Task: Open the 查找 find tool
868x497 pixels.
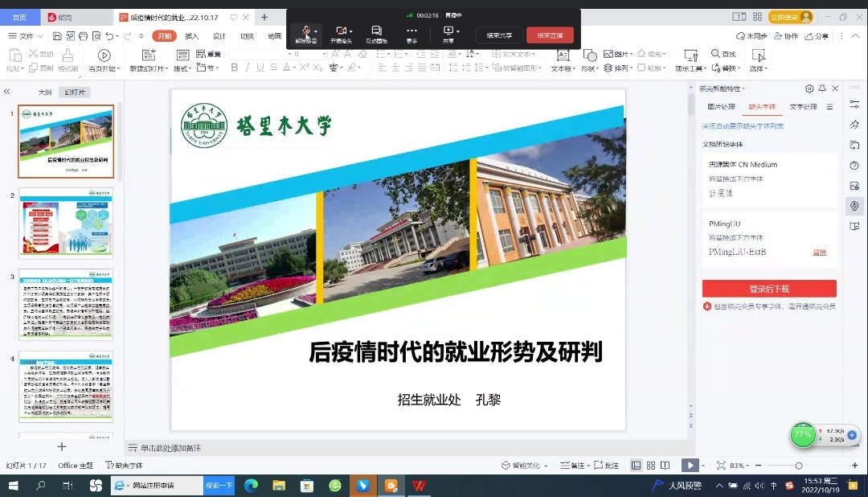Action: click(x=723, y=54)
